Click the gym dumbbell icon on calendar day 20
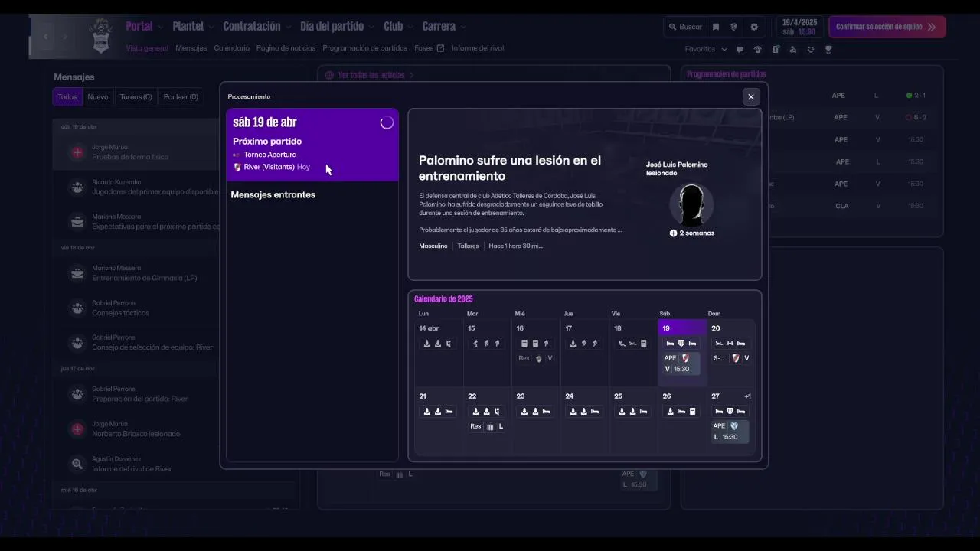This screenshot has width=980, height=551. click(730, 344)
